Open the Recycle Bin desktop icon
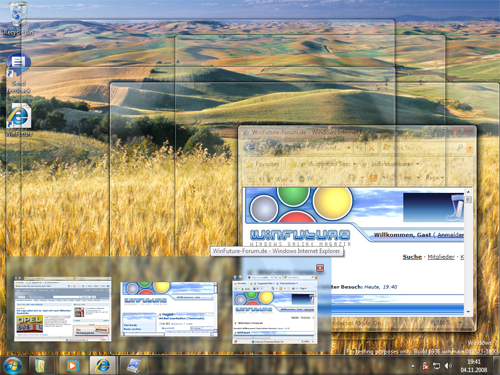 click(18, 18)
